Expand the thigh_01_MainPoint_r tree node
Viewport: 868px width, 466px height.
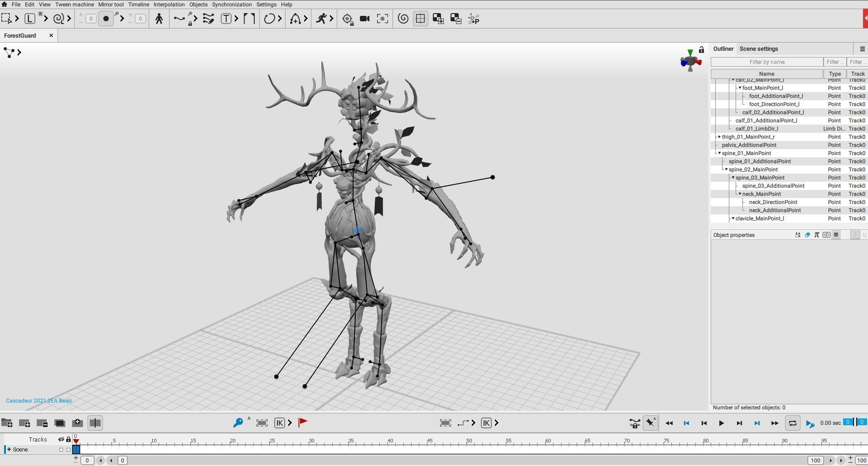[719, 137]
